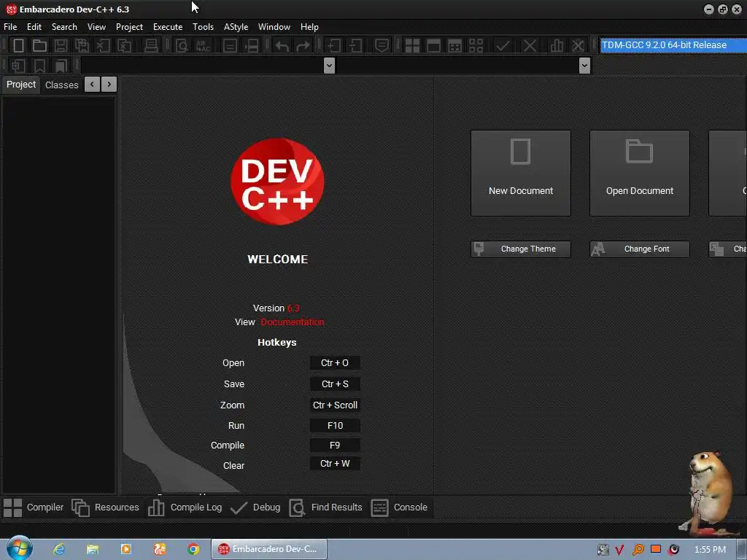Open the first class browser dropdown arrow
747x560 pixels.
click(329, 65)
